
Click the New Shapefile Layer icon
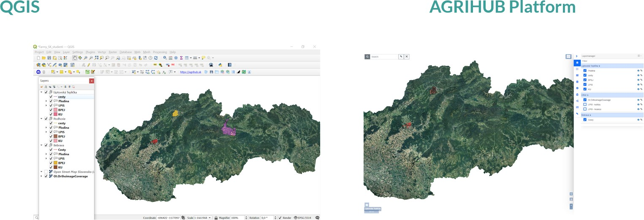click(x=49, y=65)
